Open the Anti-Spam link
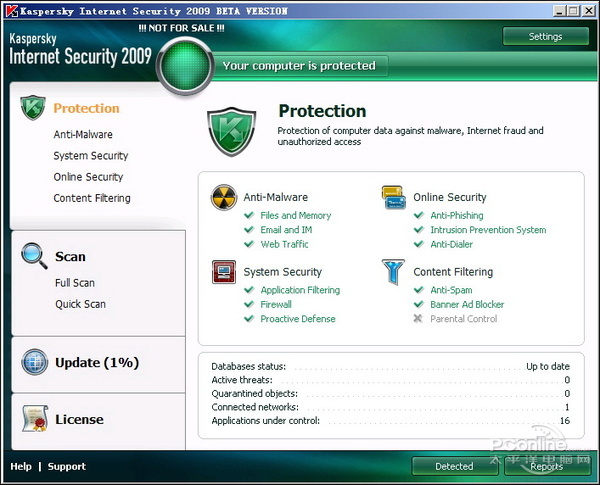The height and width of the screenshot is (485, 600). point(451,290)
